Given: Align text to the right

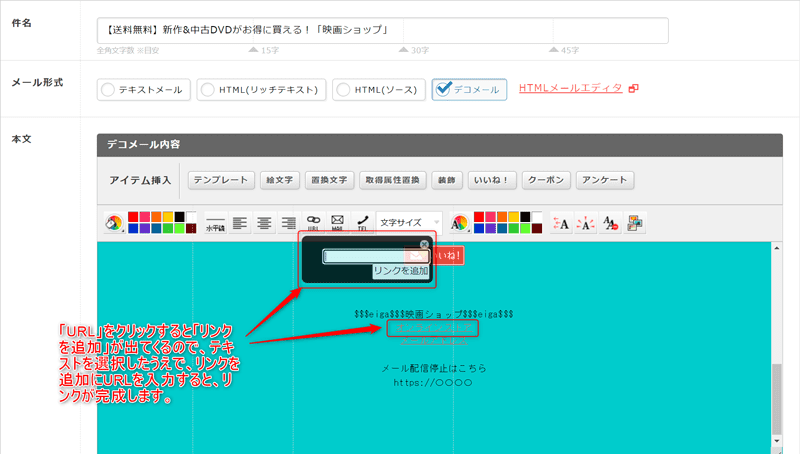Looking at the screenshot, I should click(x=289, y=222).
